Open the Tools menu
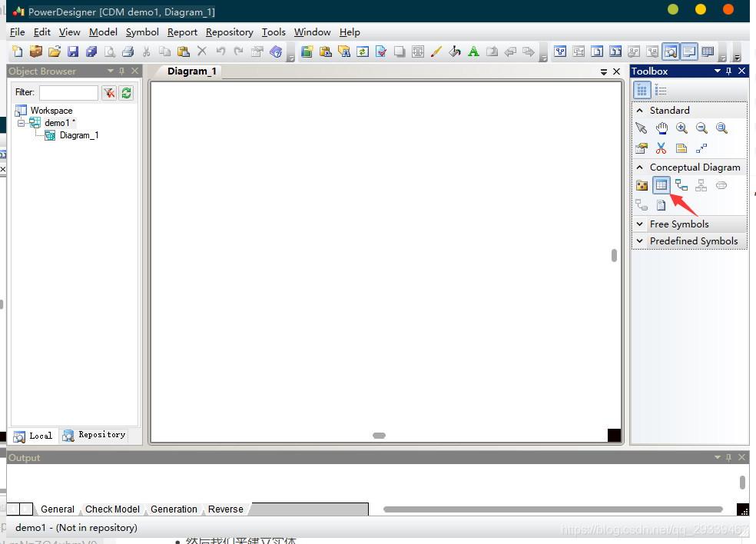The image size is (756, 544). pos(274,32)
